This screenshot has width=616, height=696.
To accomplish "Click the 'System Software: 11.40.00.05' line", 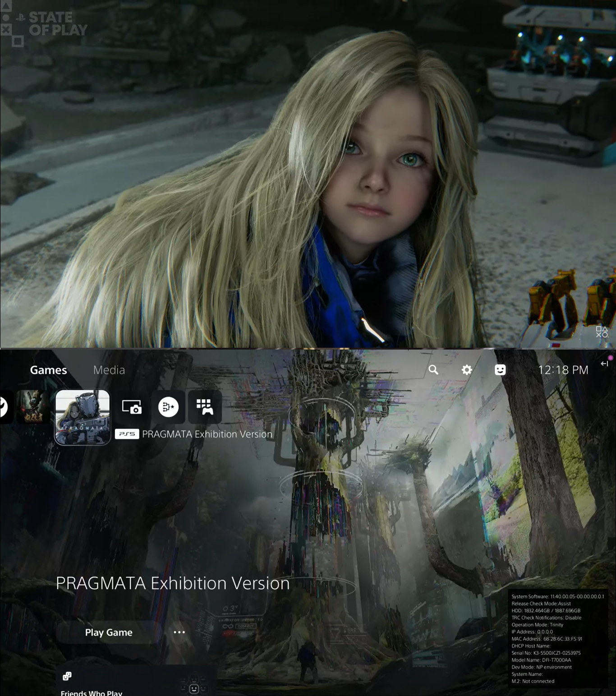I will [x=558, y=596].
